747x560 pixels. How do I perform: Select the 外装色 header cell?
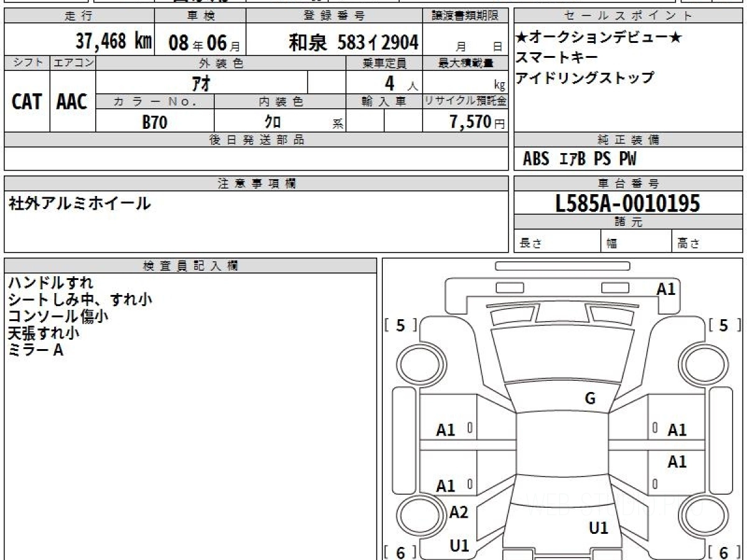coord(221,63)
